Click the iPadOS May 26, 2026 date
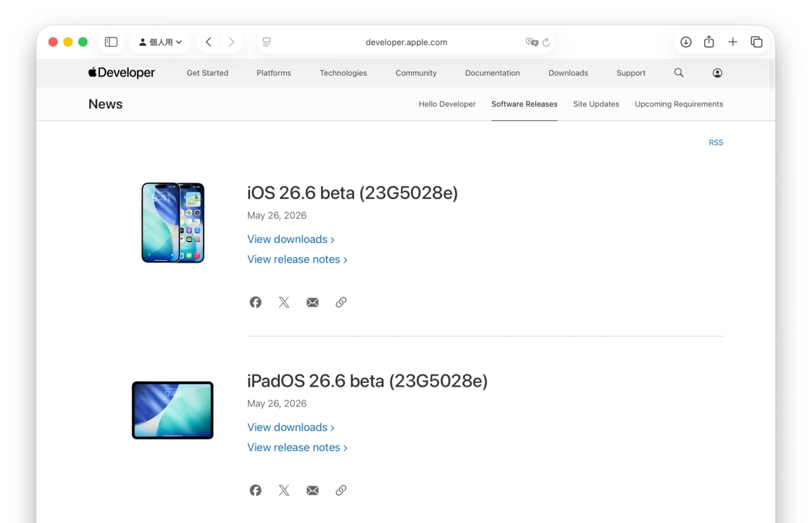The image size is (812, 523). (277, 403)
